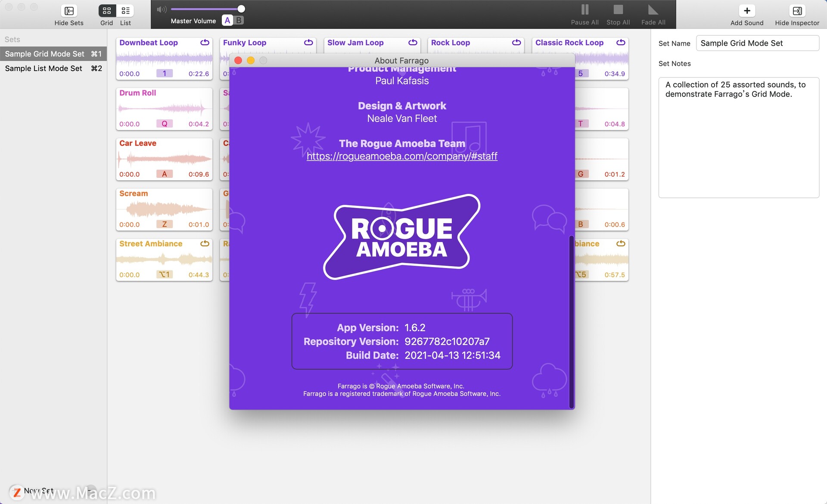
Task: Play the Downbeat Loop sound tile
Action: (164, 59)
